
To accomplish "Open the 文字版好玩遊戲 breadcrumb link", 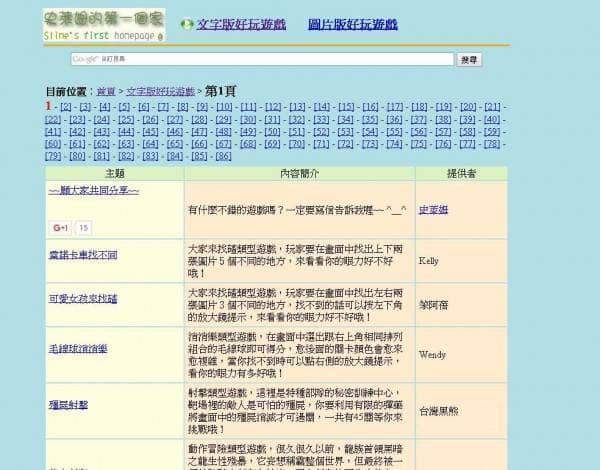I will pyautogui.click(x=161, y=91).
